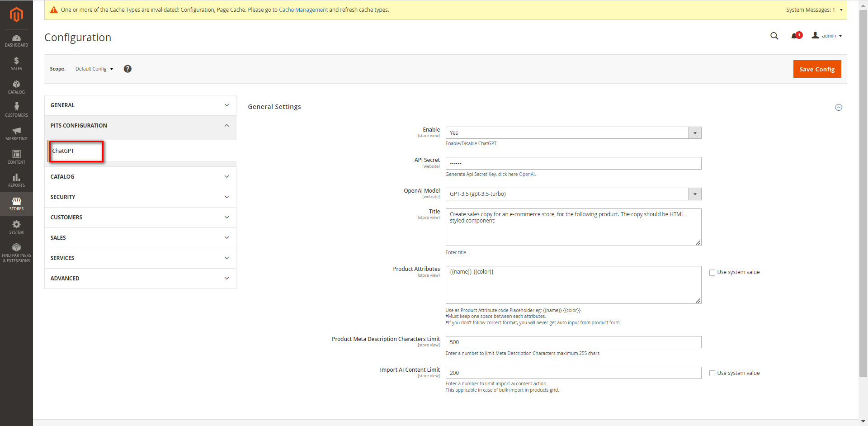Click the Save Config button

tap(816, 69)
